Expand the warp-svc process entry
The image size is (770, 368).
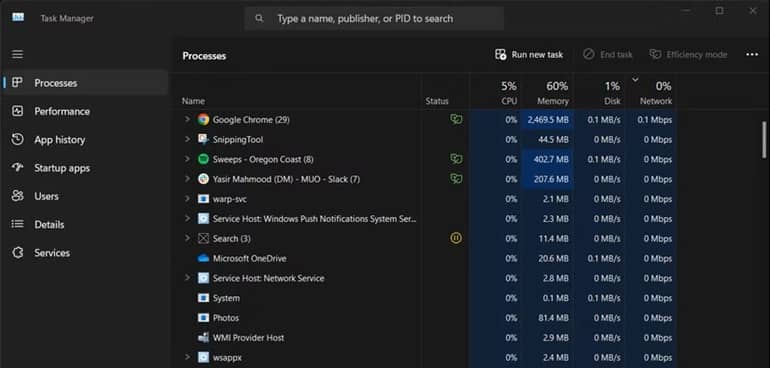click(187, 199)
